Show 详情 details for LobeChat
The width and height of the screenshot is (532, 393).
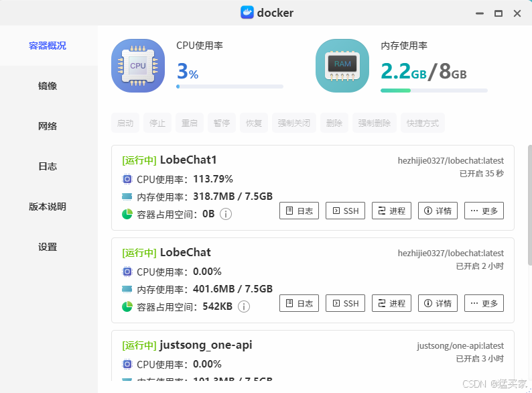point(438,303)
